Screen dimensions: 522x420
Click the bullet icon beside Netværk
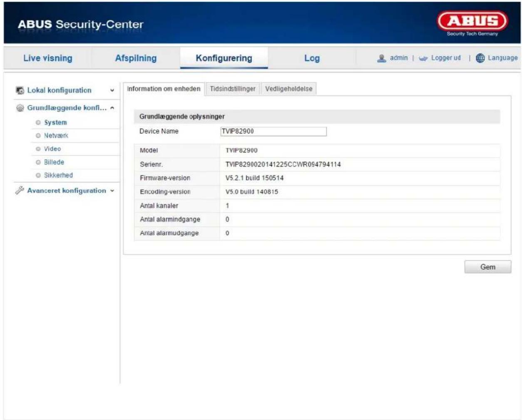38,136
